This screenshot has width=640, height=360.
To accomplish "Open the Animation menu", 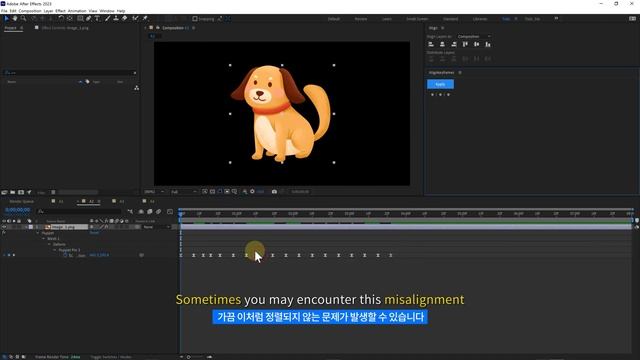I will tap(77, 11).
